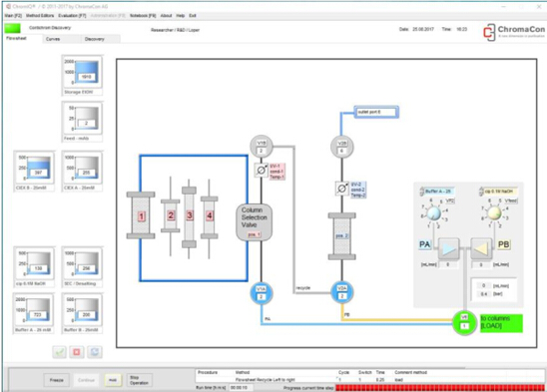Select the V2B valve icon
547x392 pixels.
point(341,147)
